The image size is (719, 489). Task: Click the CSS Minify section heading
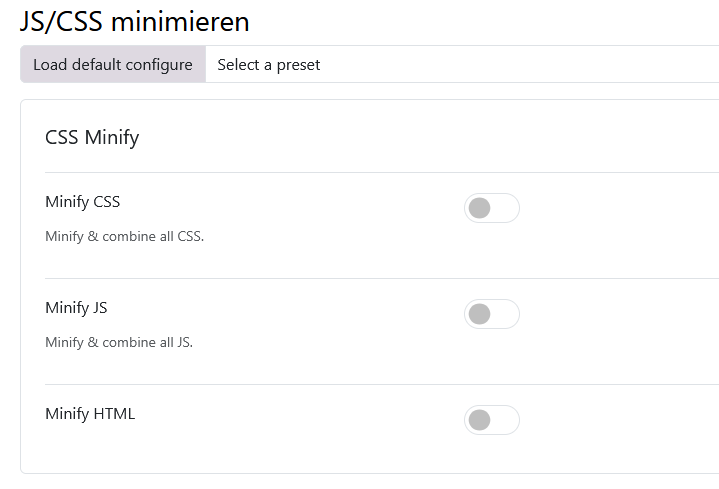pos(92,137)
